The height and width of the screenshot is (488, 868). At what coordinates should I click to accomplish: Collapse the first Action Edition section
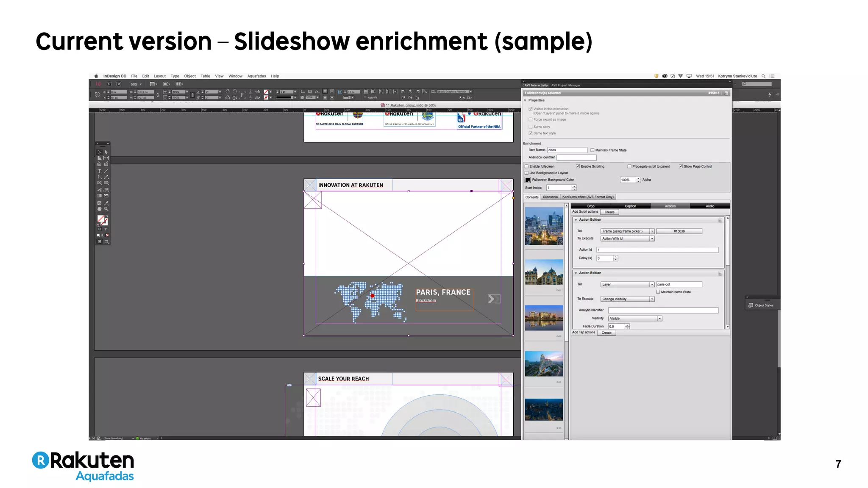(576, 220)
